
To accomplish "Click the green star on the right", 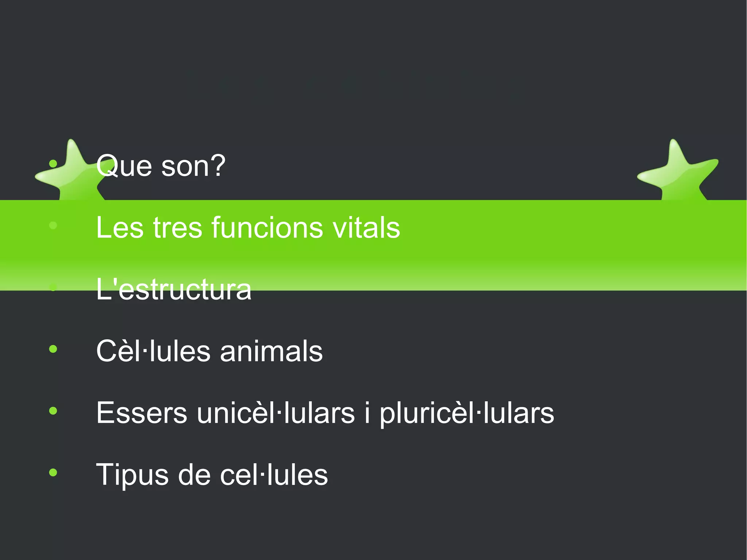I will pyautogui.click(x=677, y=171).
